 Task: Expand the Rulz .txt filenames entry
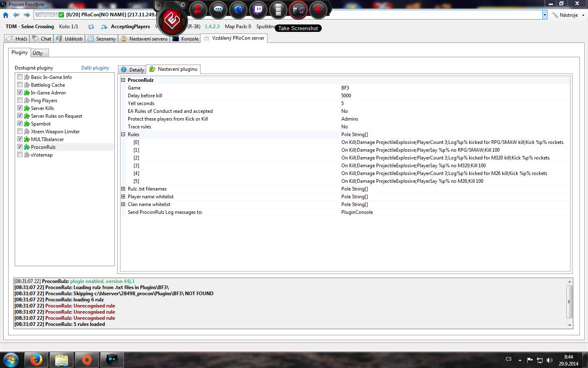[x=123, y=189]
